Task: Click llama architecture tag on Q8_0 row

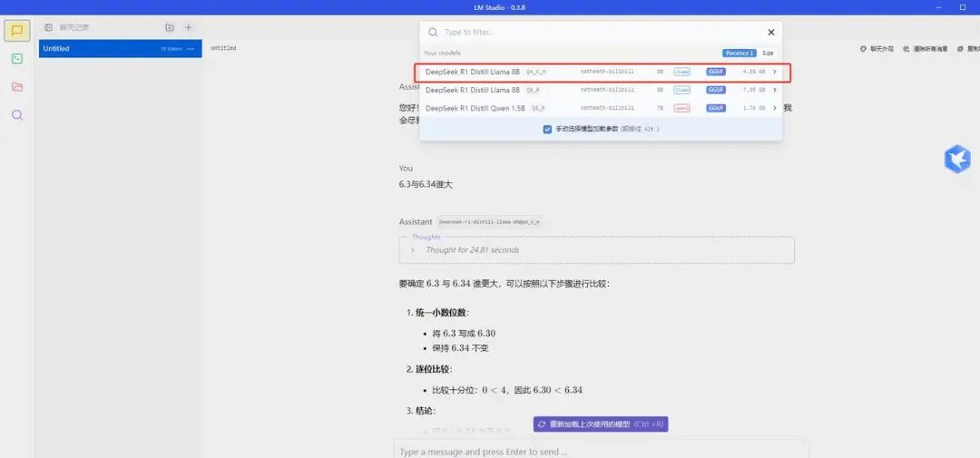Action: 681,90
